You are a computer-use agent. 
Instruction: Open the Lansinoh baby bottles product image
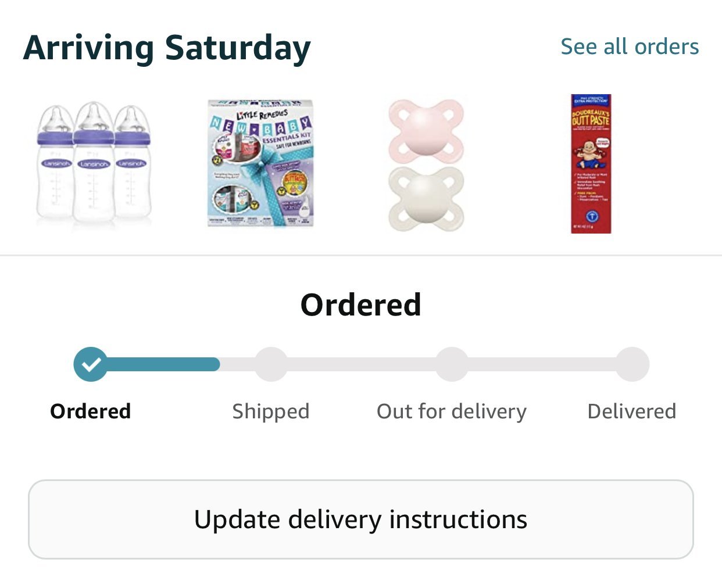click(x=94, y=165)
